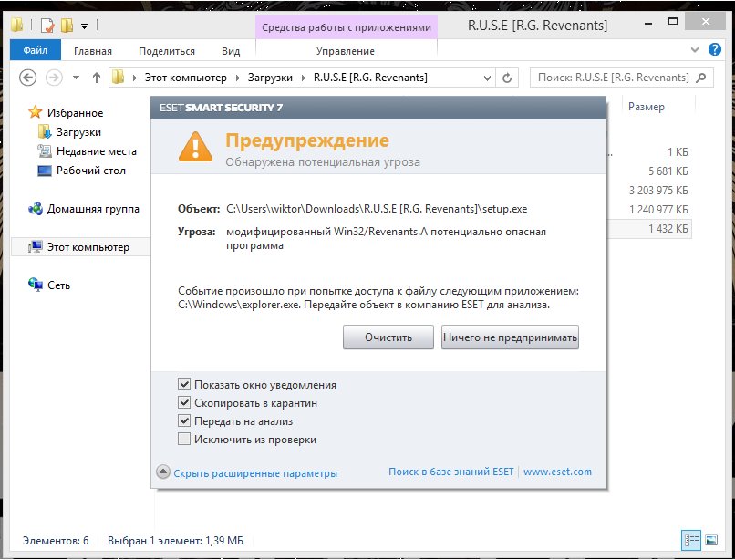Screen dimensions: 735x560
Task: Open the 'Файл' menu tab
Action: (x=35, y=51)
